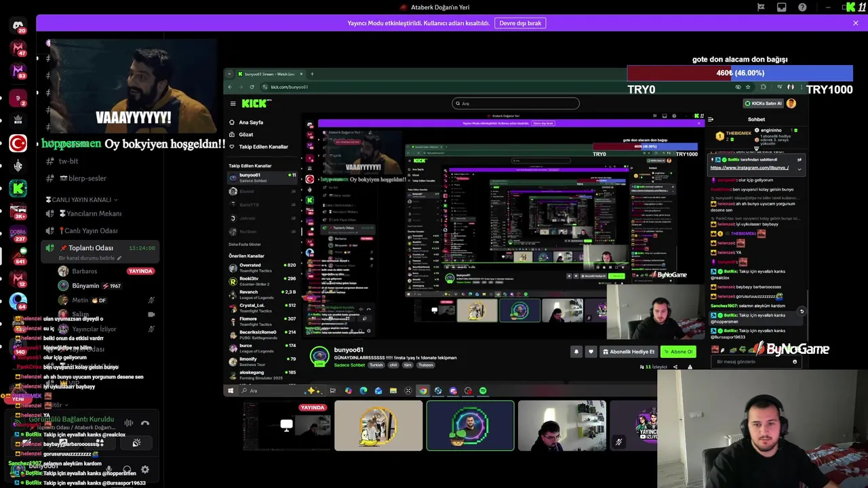Open the Instagram link in pinned message
This screenshot has width=868, height=488.
pyautogui.click(x=749, y=168)
